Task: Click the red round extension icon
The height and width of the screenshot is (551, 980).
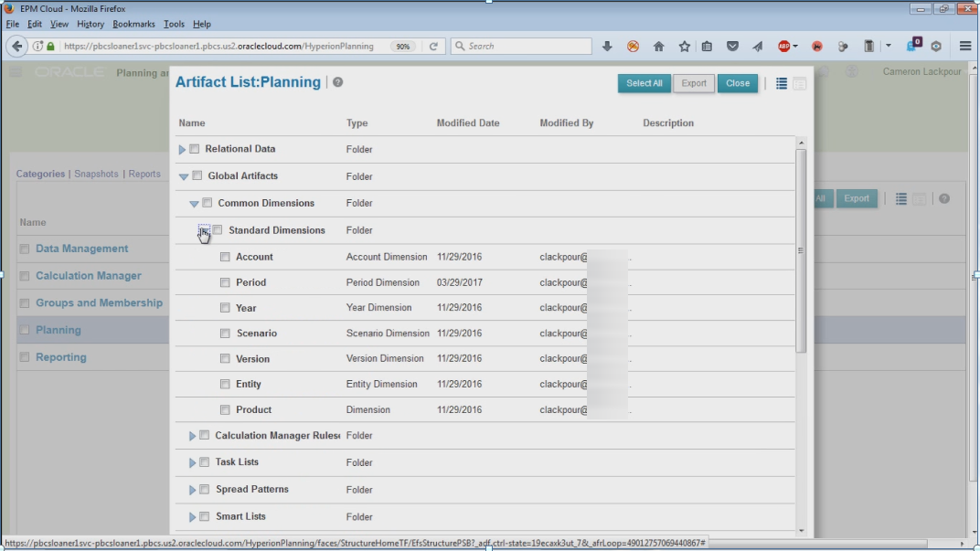Action: (x=817, y=47)
